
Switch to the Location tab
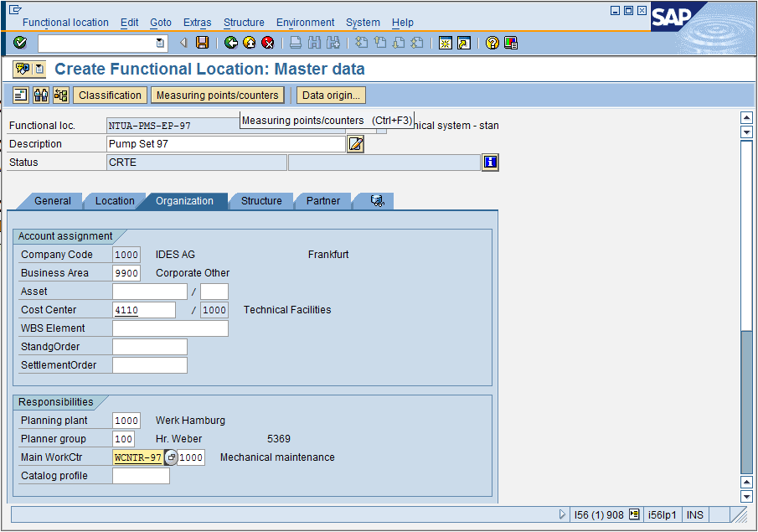click(115, 201)
